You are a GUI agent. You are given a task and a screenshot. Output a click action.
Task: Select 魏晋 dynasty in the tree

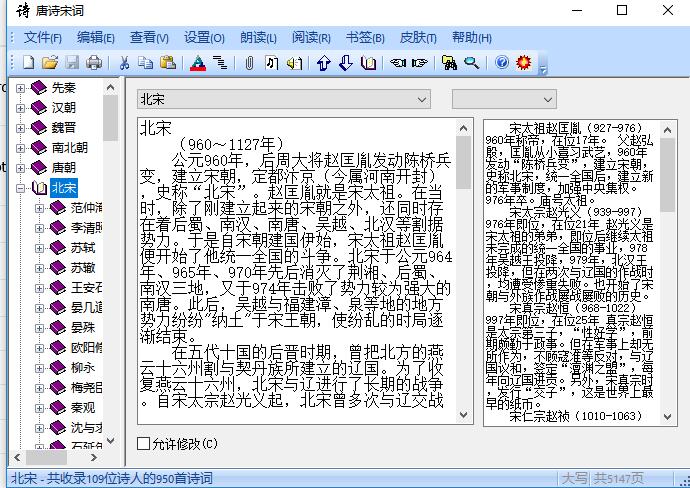point(63,128)
